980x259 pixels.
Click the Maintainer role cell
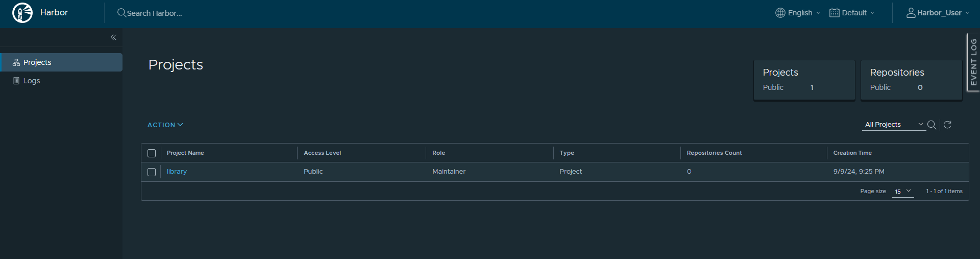pyautogui.click(x=449, y=172)
